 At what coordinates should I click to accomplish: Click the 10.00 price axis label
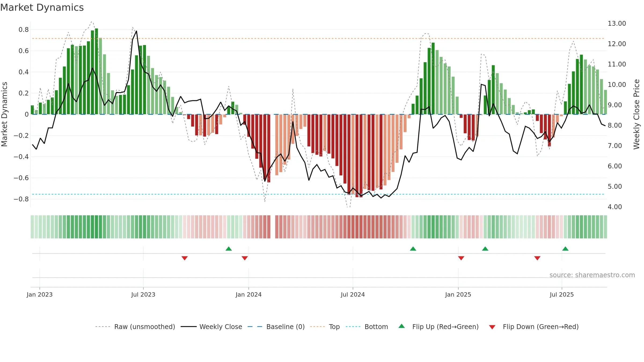tap(617, 85)
